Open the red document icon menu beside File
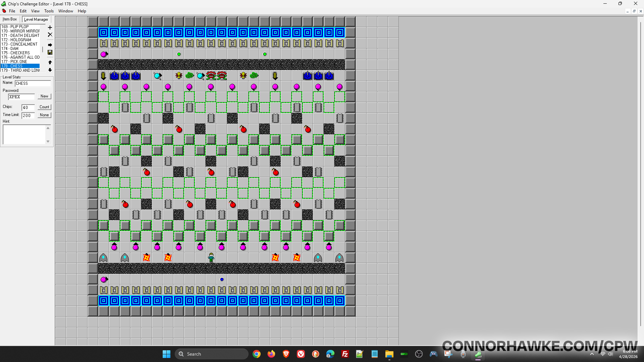The height and width of the screenshot is (362, 644). (x=4, y=11)
